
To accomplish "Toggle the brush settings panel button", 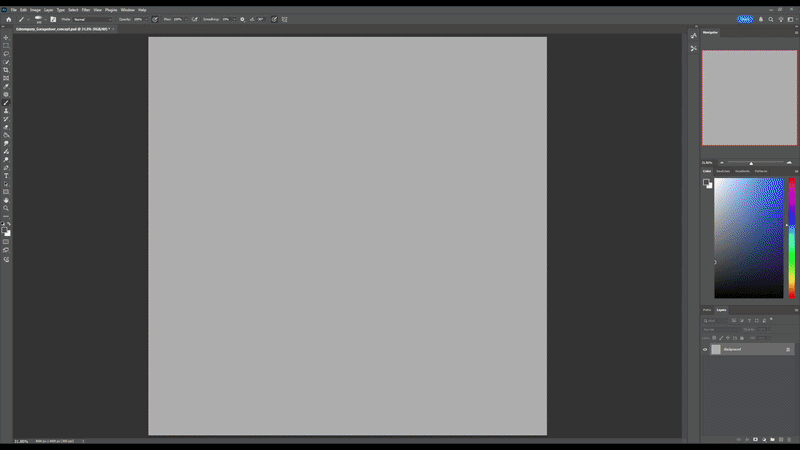I will click(x=53, y=19).
